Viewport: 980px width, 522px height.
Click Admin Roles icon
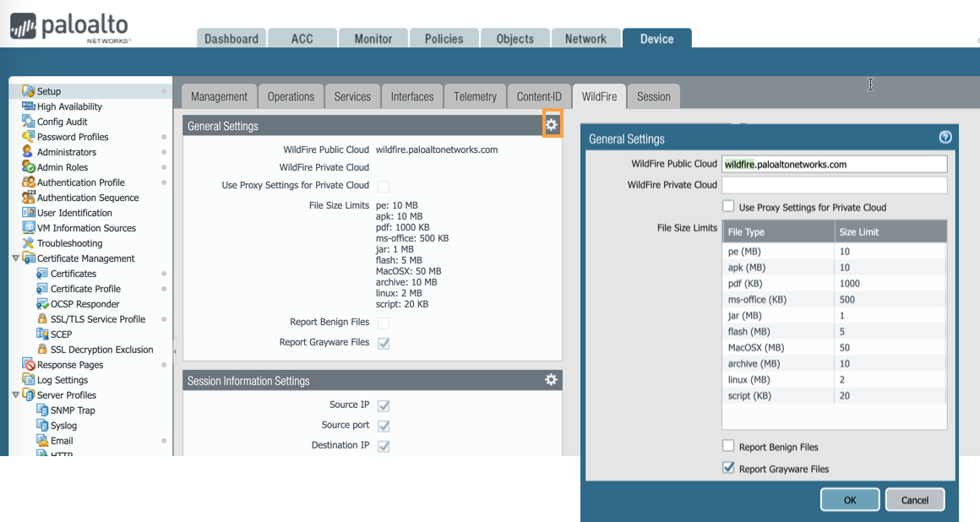click(x=28, y=167)
